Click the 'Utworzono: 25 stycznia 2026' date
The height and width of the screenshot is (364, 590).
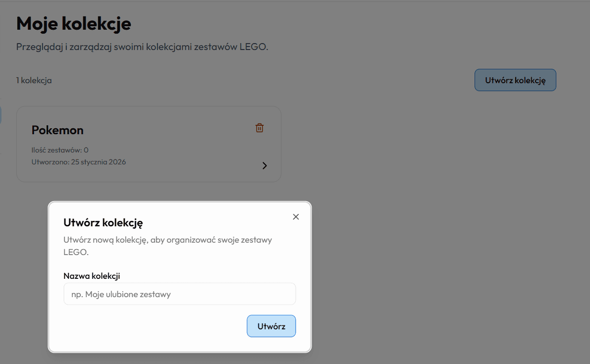coord(78,162)
